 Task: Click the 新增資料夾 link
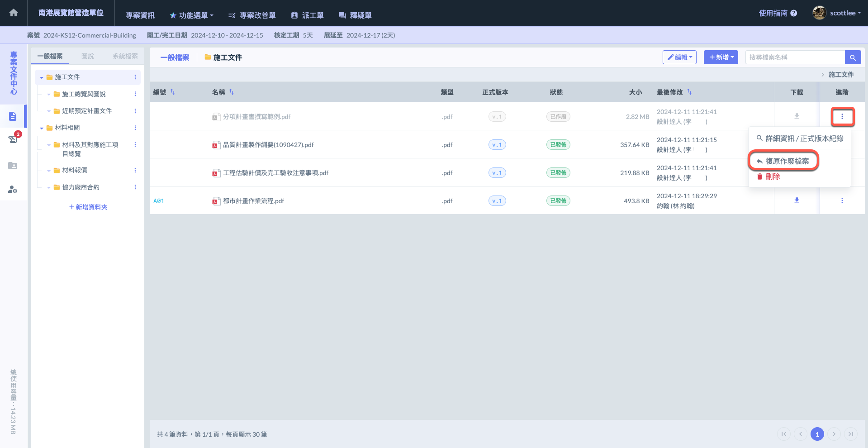pyautogui.click(x=88, y=207)
